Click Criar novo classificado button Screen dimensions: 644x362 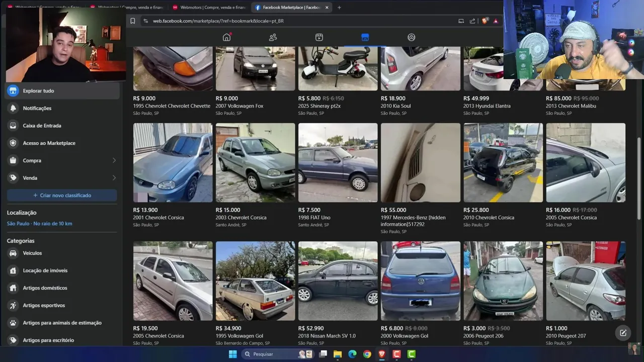pos(62,195)
